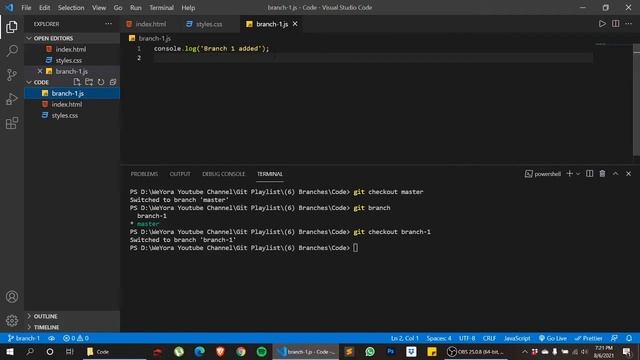This screenshot has height=360, width=640.
Task: Switch to the OUTPUT panel tab
Action: point(180,174)
